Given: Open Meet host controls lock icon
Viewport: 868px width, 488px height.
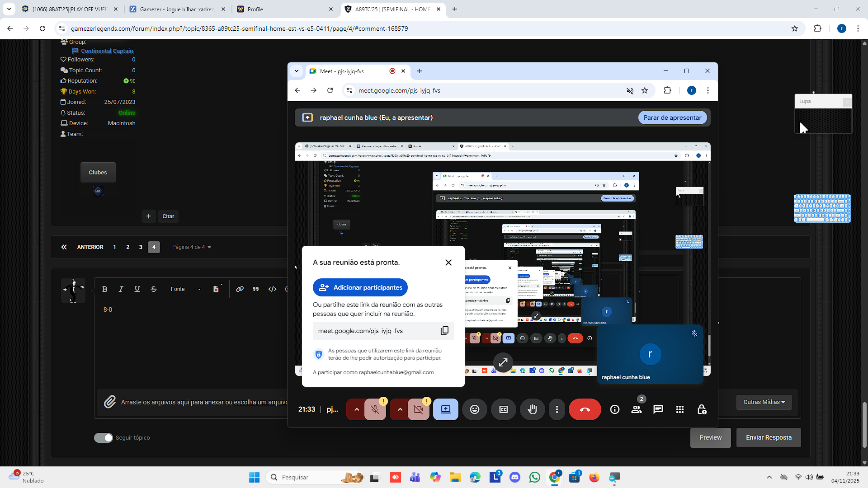Looking at the screenshot, I should pyautogui.click(x=701, y=409).
